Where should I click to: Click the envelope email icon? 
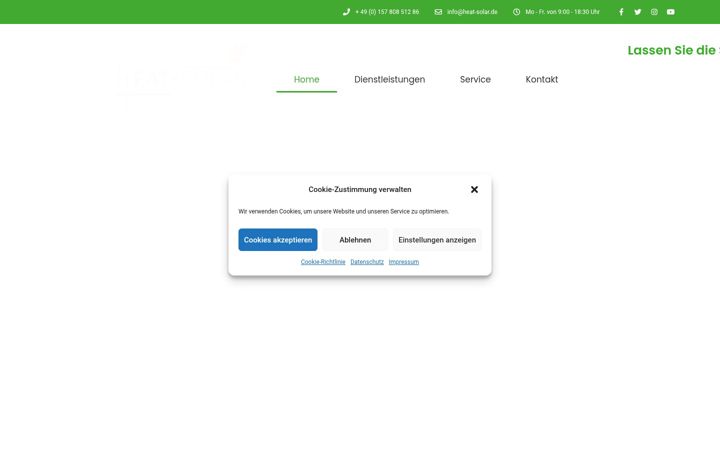tap(438, 12)
